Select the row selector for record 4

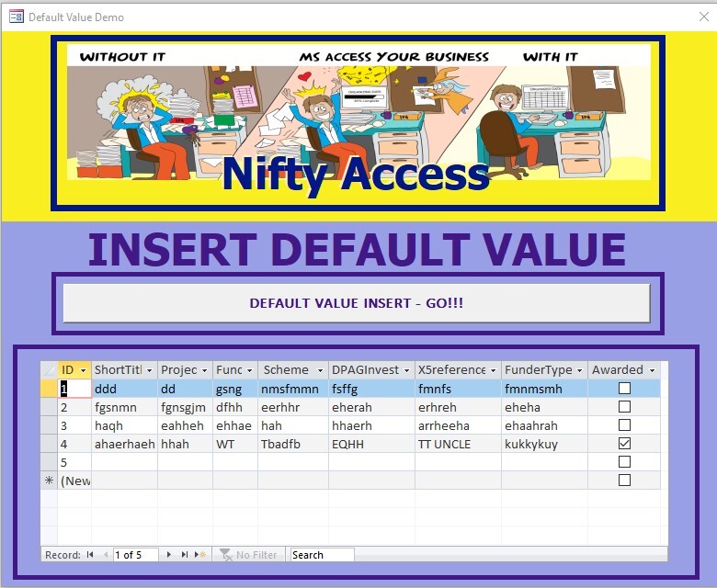pyautogui.click(x=49, y=443)
